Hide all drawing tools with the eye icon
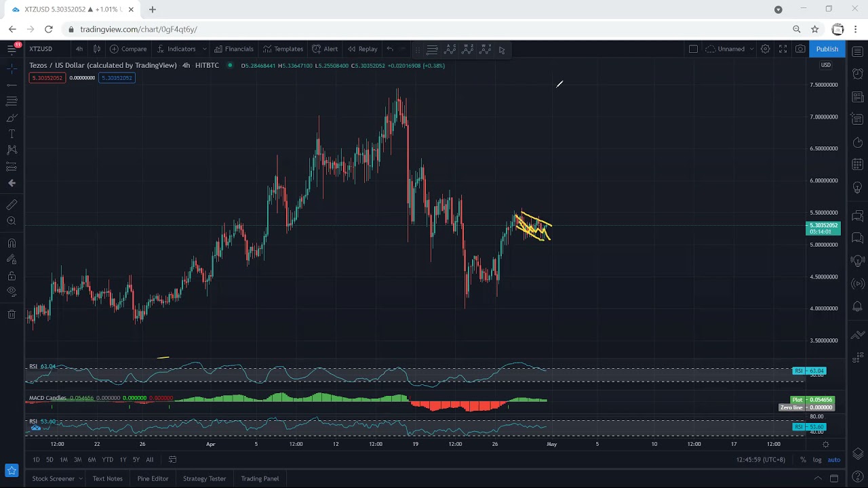 click(12, 292)
